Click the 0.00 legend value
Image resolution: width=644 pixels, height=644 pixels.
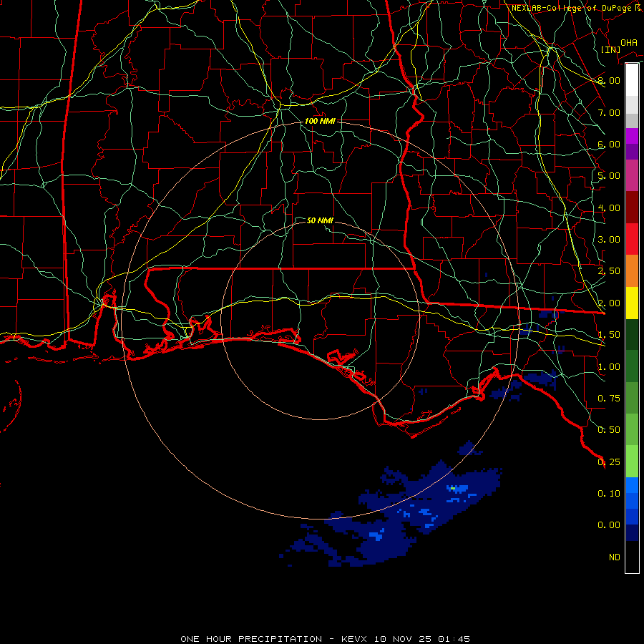point(609,525)
